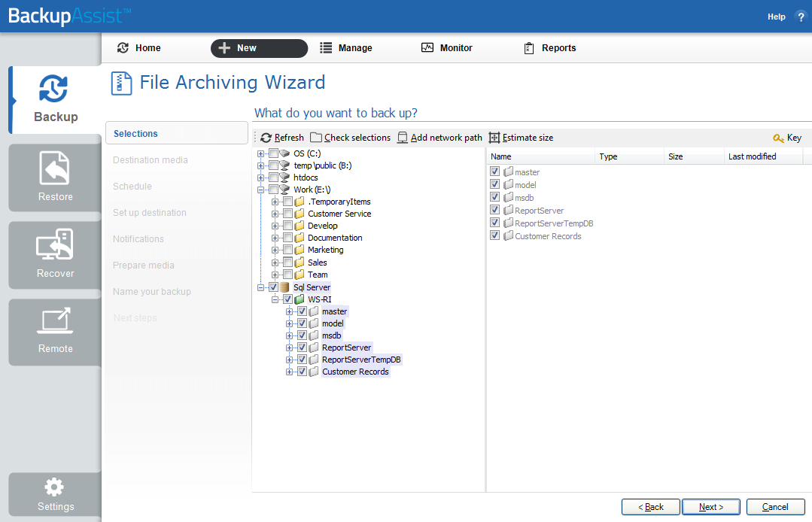
Task: Click the Marketing folder icon
Action: tap(299, 250)
